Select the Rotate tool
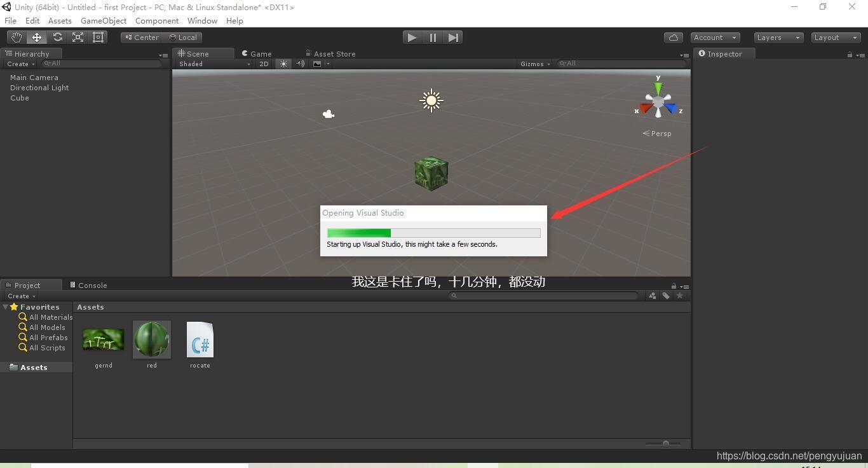Viewport: 868px width, 468px height. 57,38
